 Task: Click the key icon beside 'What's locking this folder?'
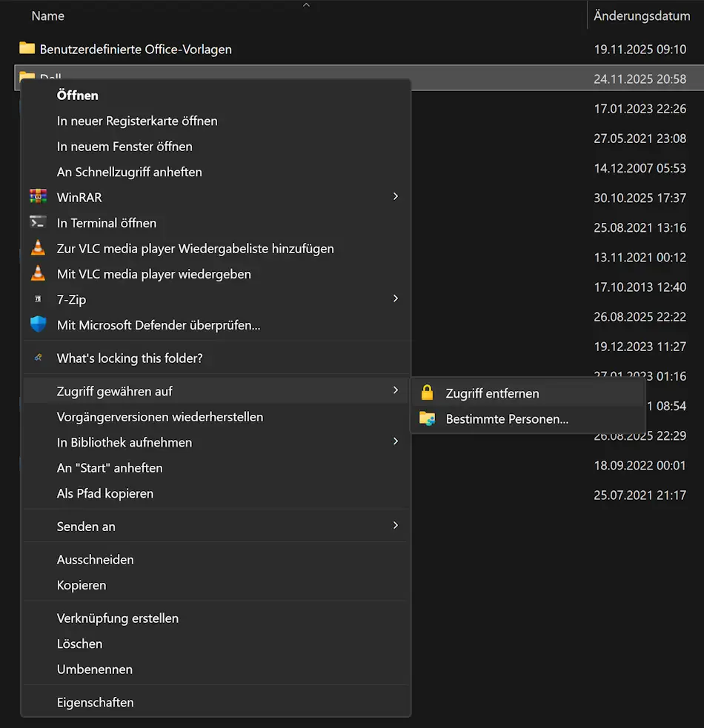pos(38,358)
